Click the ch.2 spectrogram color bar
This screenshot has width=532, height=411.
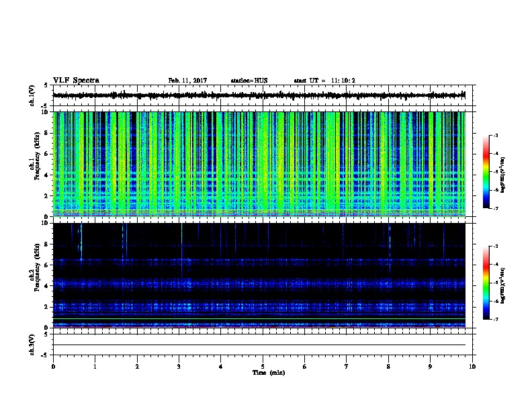point(486,283)
